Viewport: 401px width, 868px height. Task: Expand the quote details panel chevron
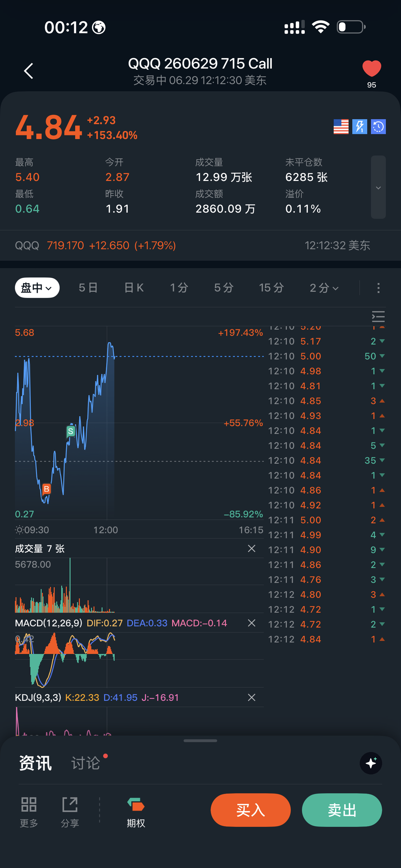coord(378,187)
